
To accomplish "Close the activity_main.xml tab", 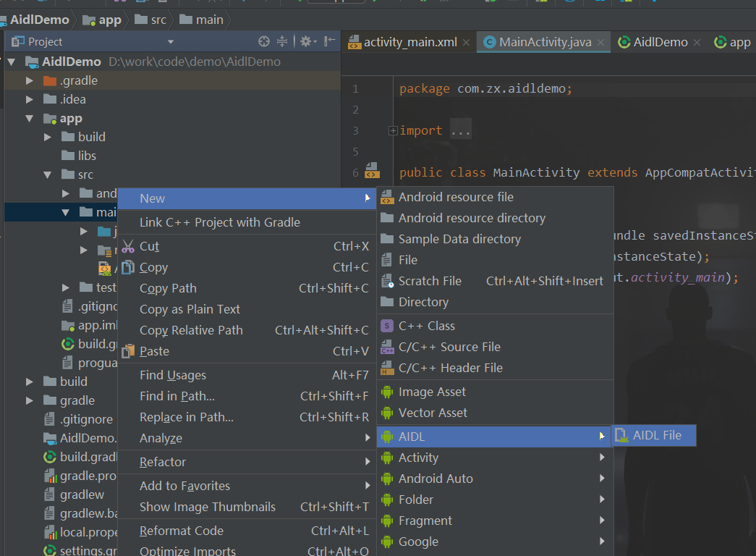I will [466, 43].
